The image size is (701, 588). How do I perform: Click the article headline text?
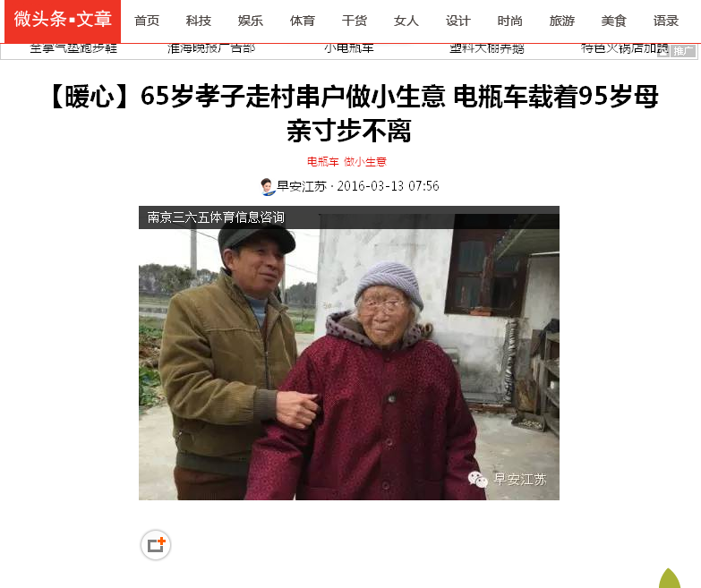[x=353, y=113]
